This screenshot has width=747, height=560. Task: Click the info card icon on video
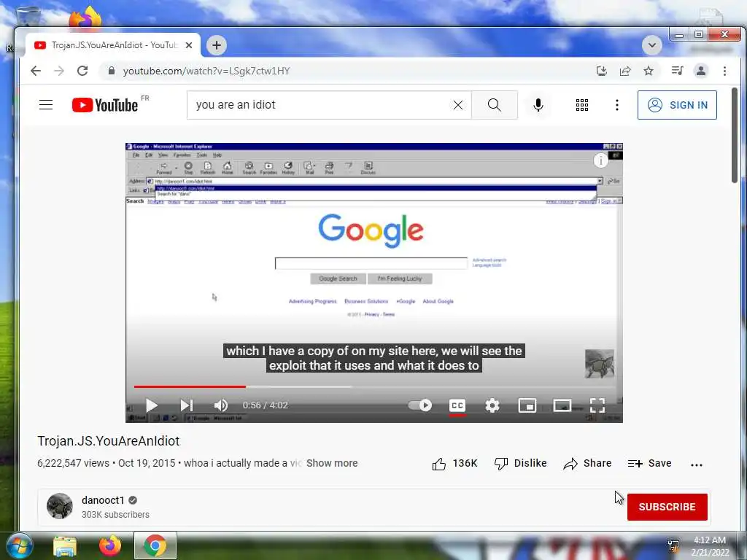pos(601,160)
